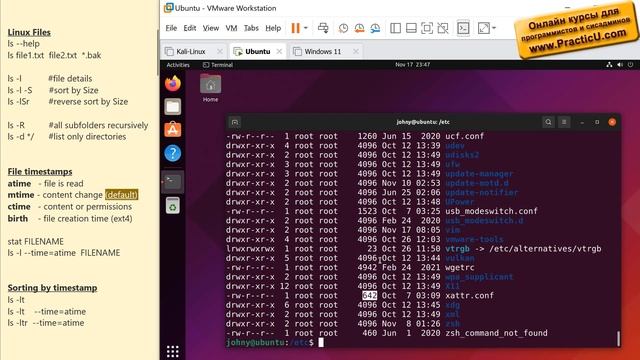Screen dimensions: 640x360
Task: Click the power icon in Ubuntu system tray
Action: (x=631, y=64)
